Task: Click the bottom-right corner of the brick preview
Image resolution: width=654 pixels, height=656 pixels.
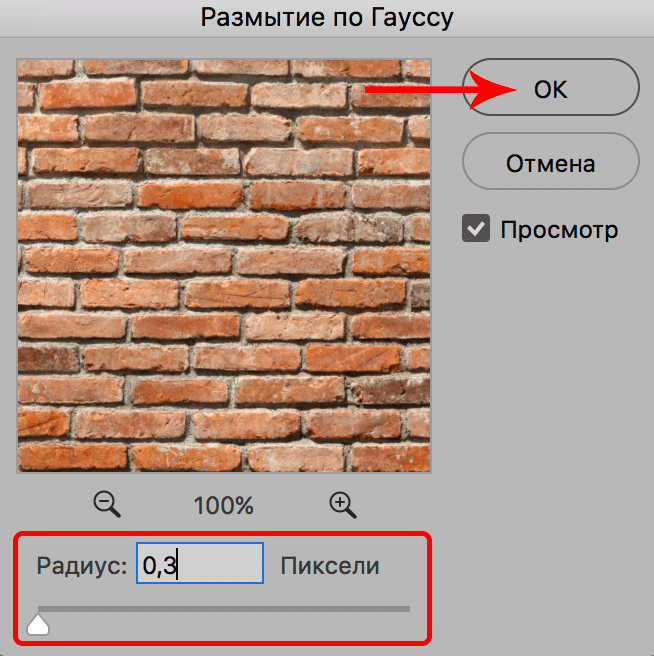Action: pyautogui.click(x=427, y=468)
